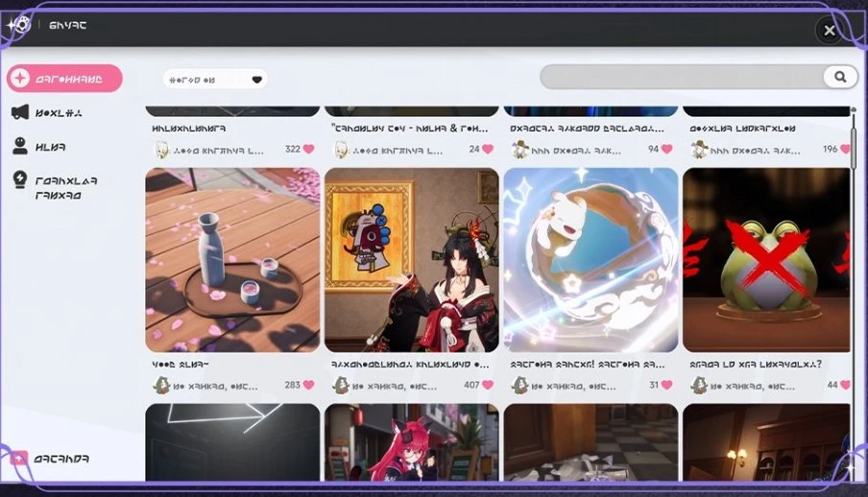Open the bottom-left sidebar entry beside pink icon
The height and width of the screenshot is (497, 868).
point(61,459)
